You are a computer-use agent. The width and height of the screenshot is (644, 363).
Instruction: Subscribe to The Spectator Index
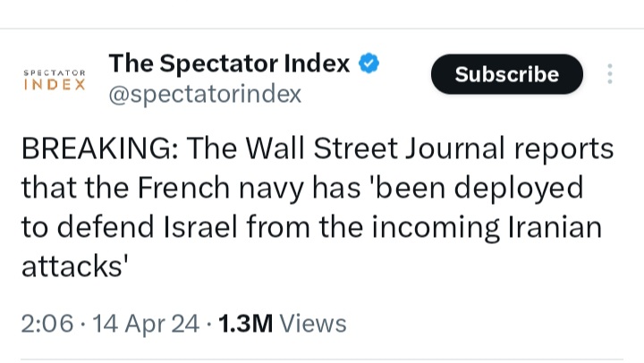(x=507, y=74)
